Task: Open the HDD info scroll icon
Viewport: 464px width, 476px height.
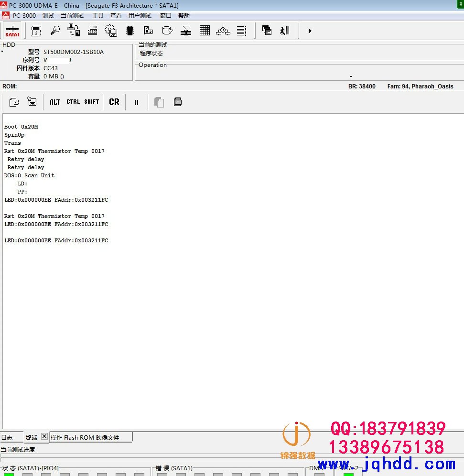Action: click(36, 31)
